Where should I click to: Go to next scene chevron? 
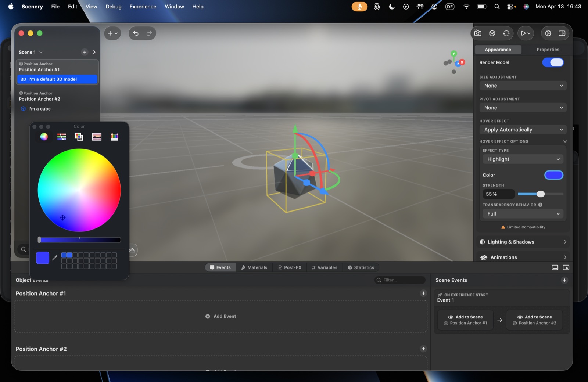click(x=94, y=52)
